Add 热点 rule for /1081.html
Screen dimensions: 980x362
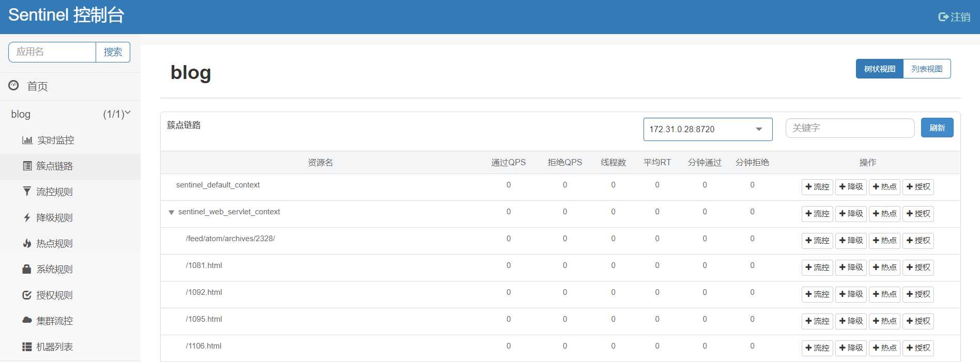[x=884, y=267]
